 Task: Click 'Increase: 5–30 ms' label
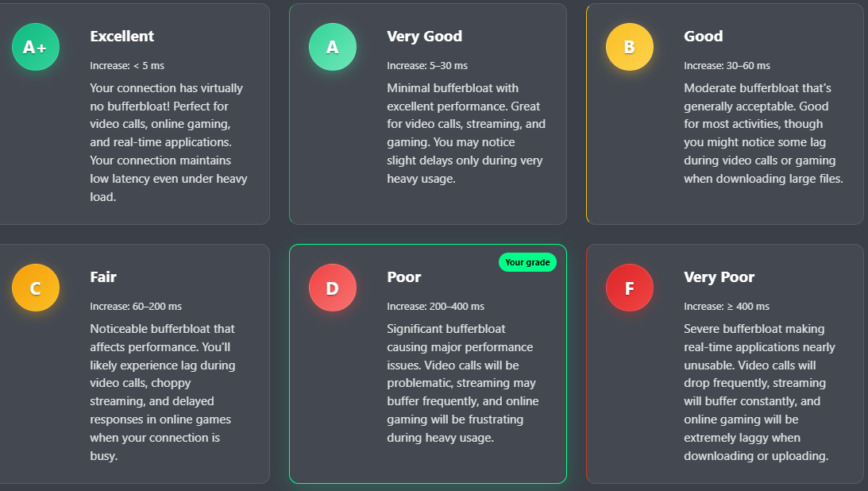coord(426,66)
